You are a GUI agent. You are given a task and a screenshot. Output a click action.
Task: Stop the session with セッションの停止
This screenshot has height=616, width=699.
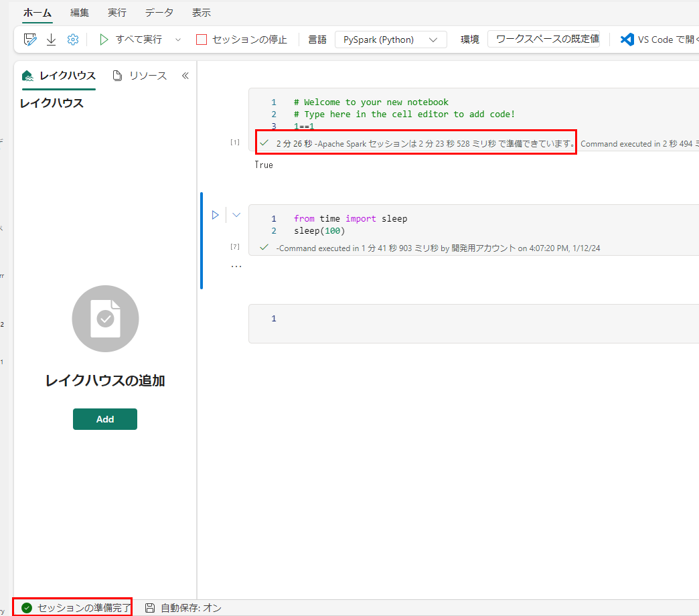pyautogui.click(x=242, y=40)
